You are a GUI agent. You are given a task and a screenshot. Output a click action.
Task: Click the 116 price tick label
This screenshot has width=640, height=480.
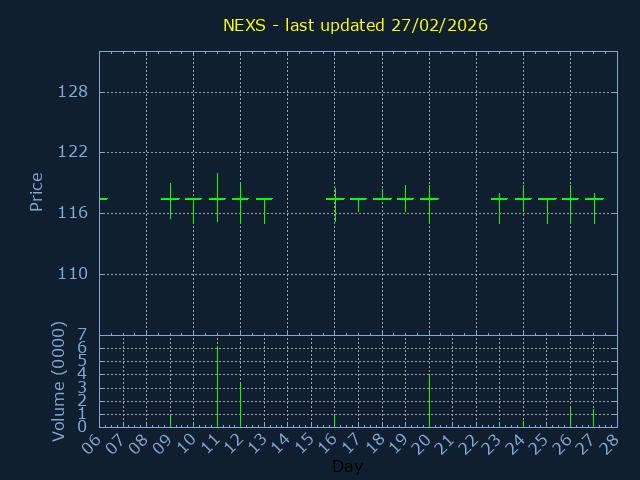(x=73, y=213)
